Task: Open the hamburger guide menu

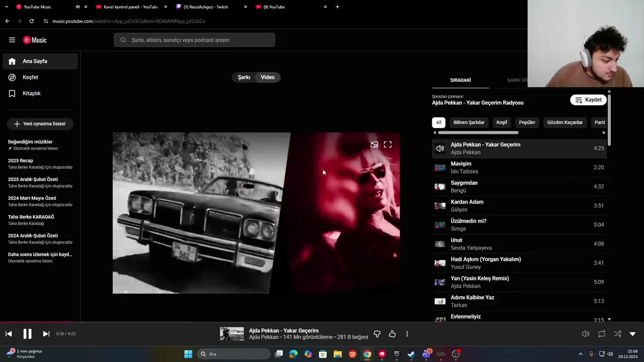Action: pyautogui.click(x=12, y=40)
